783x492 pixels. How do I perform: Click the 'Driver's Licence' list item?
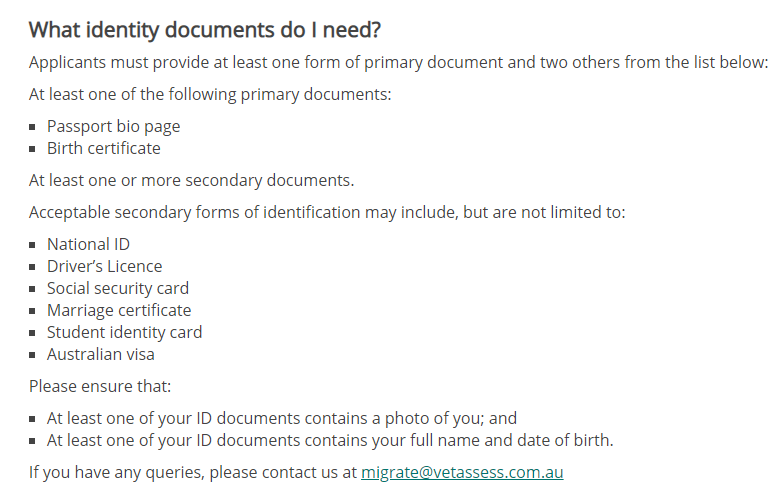click(x=104, y=266)
